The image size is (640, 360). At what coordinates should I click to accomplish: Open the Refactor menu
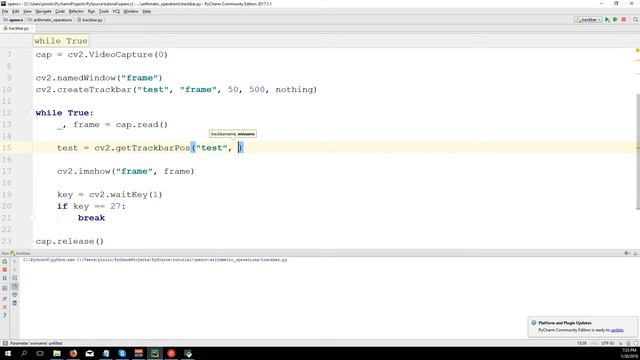tap(76, 11)
